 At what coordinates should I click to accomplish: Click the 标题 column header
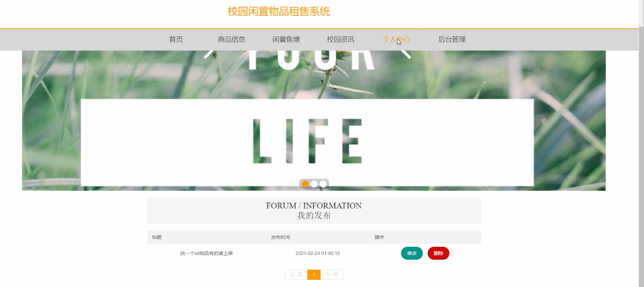point(157,238)
